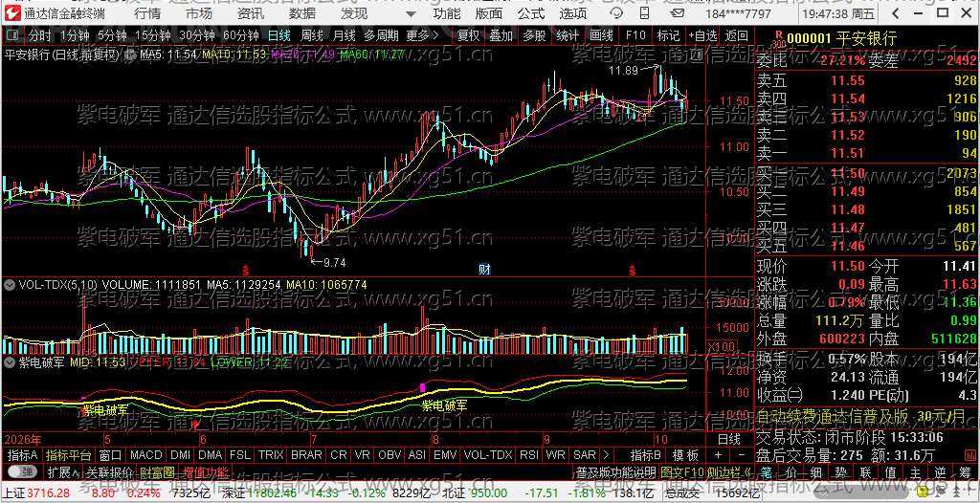Expand the 扩展 panel
This screenshot has width=980, height=503.
[x=62, y=471]
